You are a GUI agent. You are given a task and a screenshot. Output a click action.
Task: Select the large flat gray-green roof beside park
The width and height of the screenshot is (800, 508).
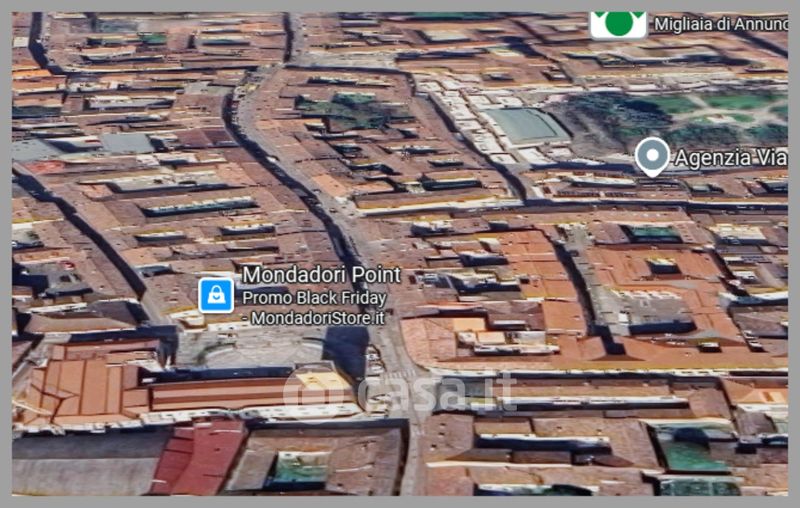(526, 126)
